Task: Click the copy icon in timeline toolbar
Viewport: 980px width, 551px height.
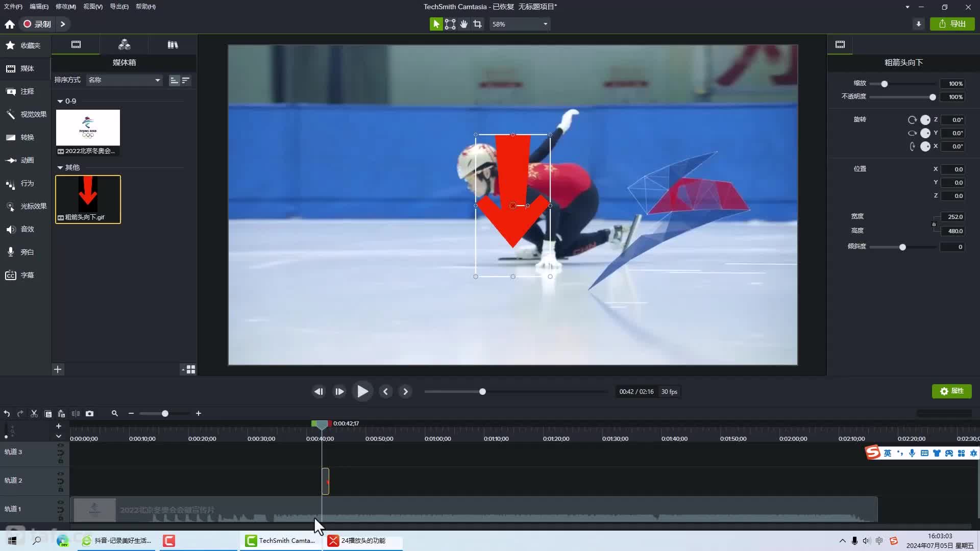Action: (x=48, y=414)
